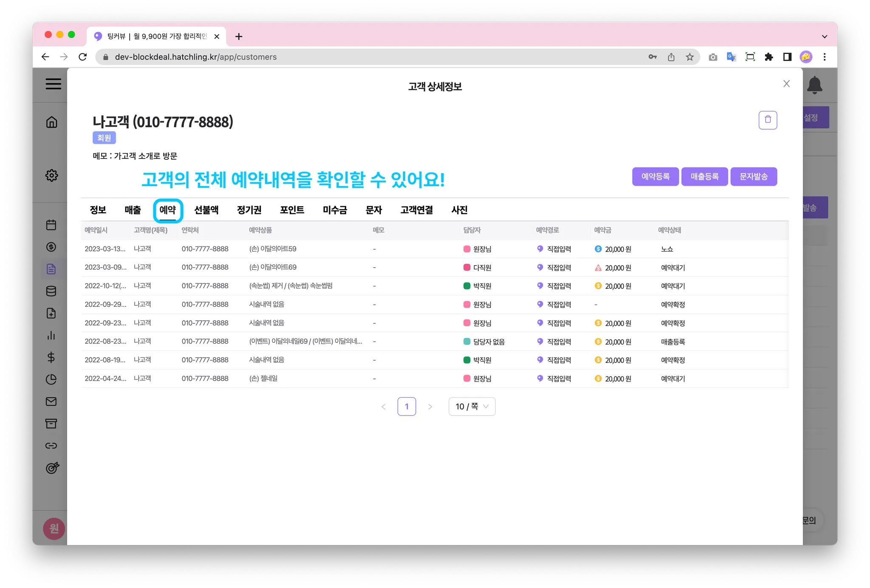This screenshot has width=870, height=588.
Task: Click the trash delete customer icon
Action: [768, 120]
